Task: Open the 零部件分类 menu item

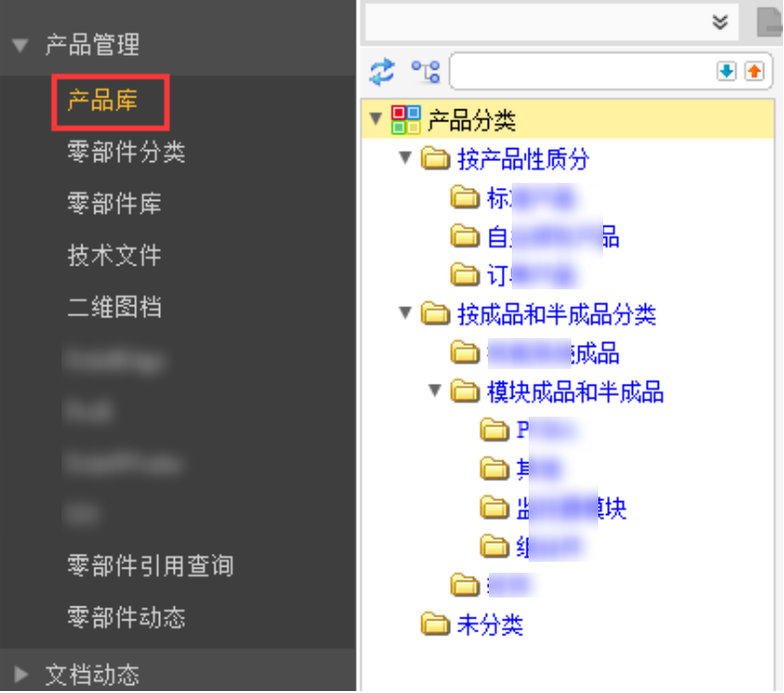Action: pos(126,152)
